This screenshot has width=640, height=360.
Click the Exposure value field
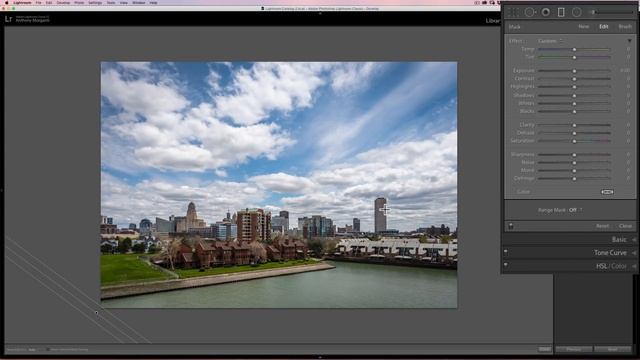pyautogui.click(x=625, y=71)
